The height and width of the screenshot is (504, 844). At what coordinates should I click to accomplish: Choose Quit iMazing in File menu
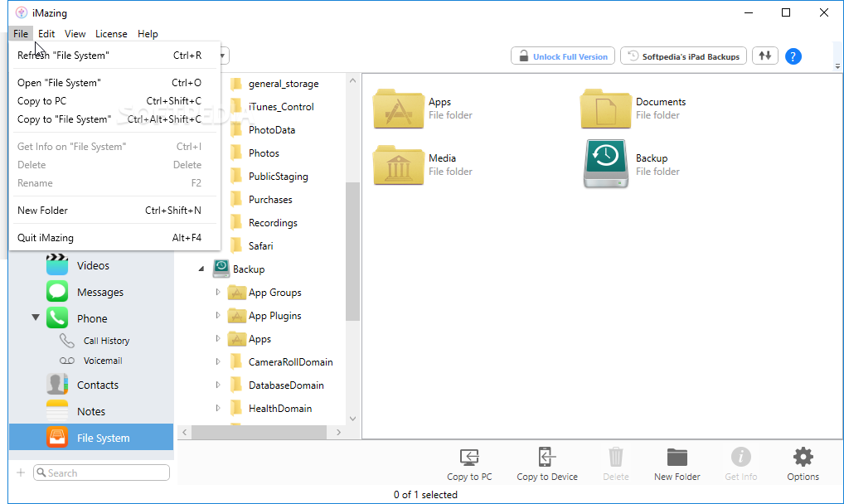(x=114, y=238)
